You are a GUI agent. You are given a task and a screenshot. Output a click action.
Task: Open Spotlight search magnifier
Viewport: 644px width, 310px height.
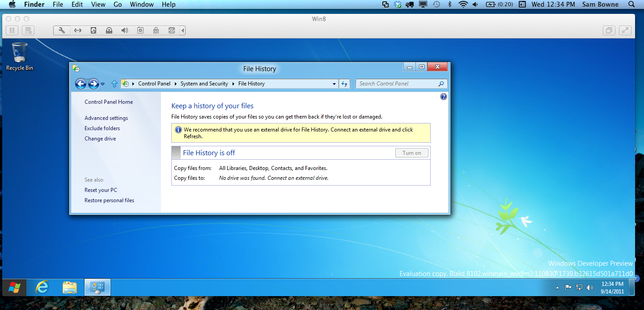pyautogui.click(x=631, y=4)
